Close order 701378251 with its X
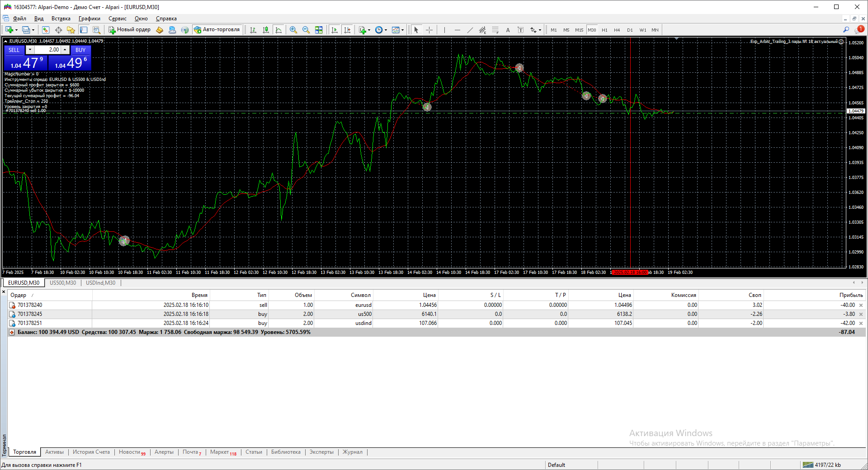The height and width of the screenshot is (470, 868). (861, 324)
